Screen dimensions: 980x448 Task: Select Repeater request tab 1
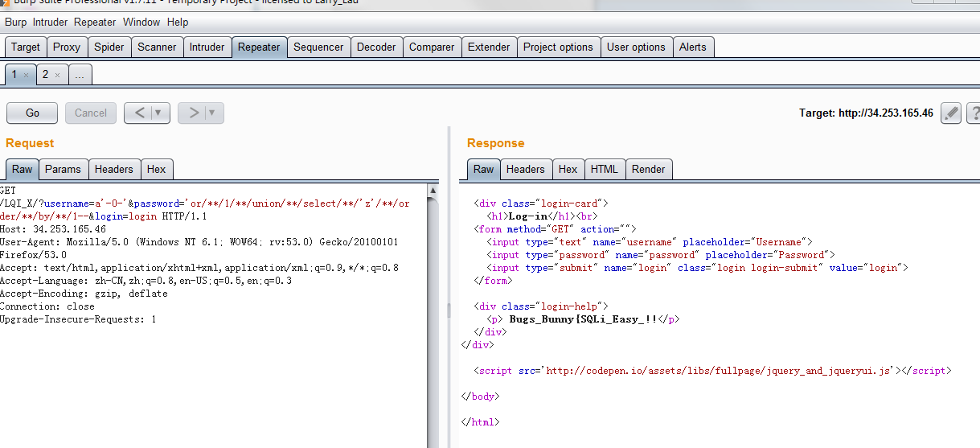14,74
